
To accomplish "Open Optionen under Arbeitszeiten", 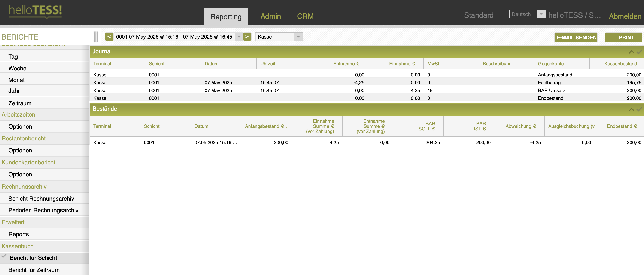I will [x=45, y=127].
